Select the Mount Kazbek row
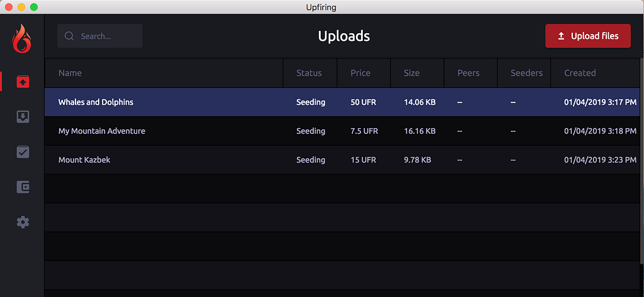 (342, 160)
